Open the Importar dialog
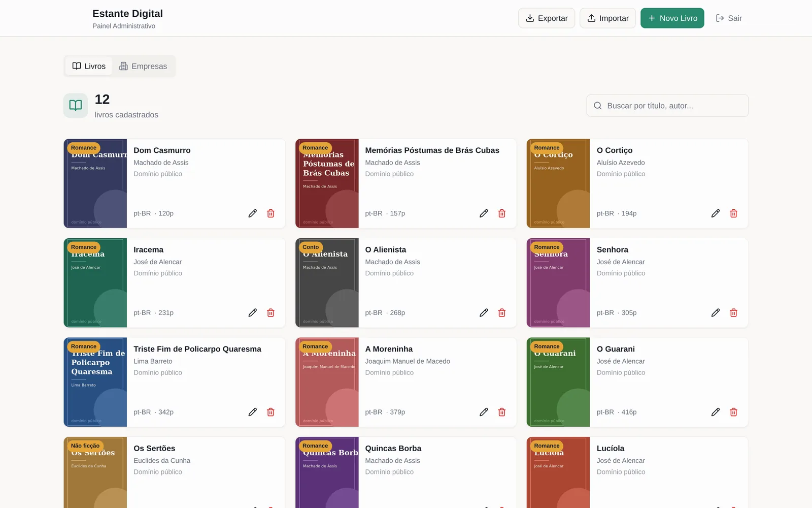 click(x=607, y=18)
